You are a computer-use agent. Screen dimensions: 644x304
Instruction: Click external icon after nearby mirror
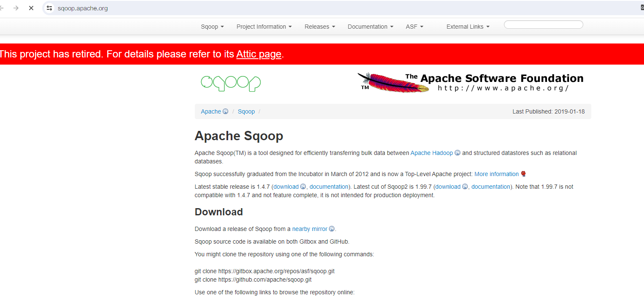[x=332, y=229]
